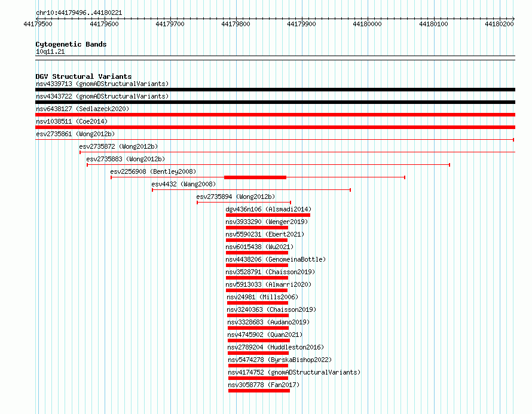Select the nsv6015438 Wu2021 label
Image resolution: width=532 pixels, height=414 pixels.
pyautogui.click(x=259, y=247)
